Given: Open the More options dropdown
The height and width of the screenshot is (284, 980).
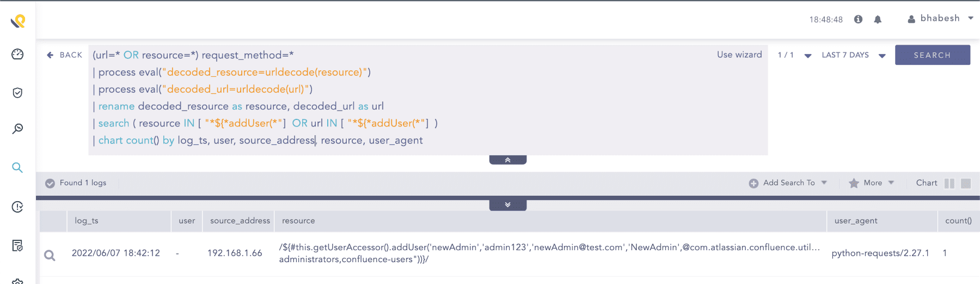Looking at the screenshot, I should coord(872,183).
